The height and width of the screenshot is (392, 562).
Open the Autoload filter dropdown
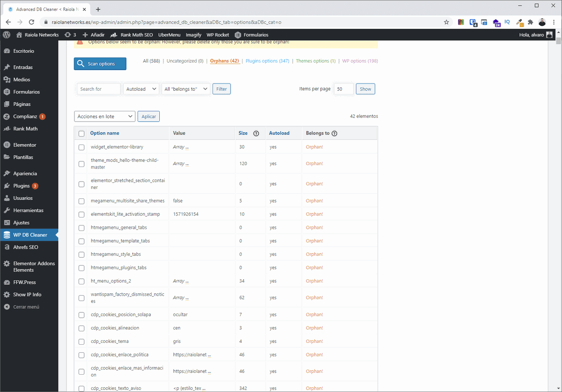141,88
